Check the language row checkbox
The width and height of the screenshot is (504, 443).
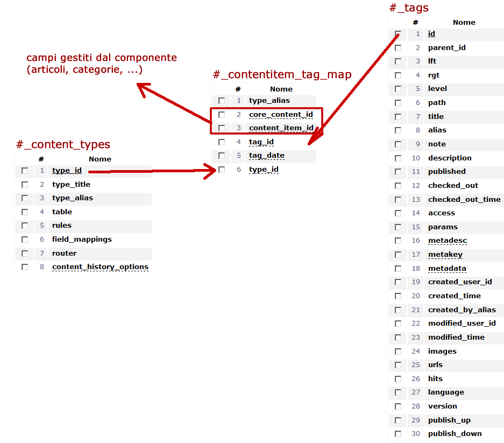[398, 392]
